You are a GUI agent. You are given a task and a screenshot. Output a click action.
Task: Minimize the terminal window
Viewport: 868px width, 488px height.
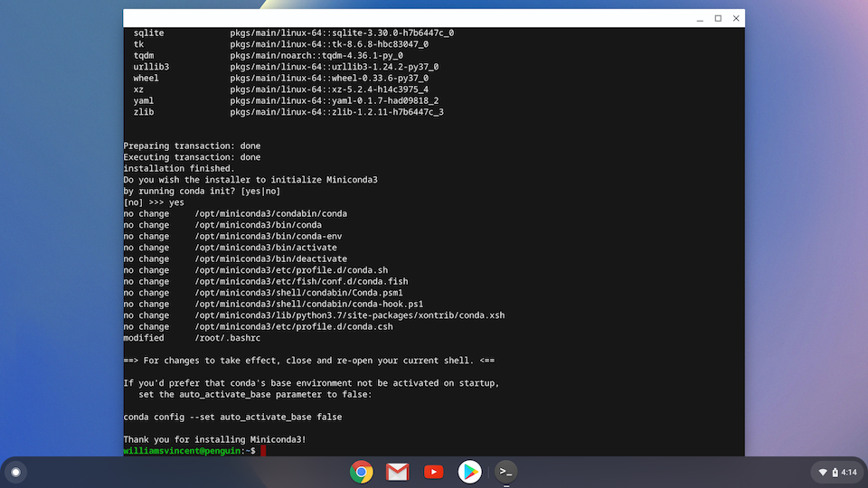(x=700, y=18)
